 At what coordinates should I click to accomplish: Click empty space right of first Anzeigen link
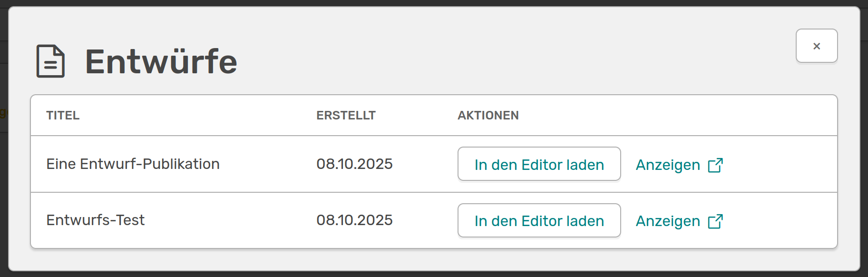pos(780,164)
